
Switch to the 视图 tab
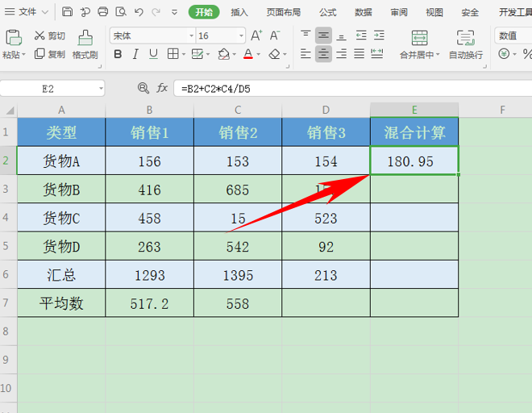434,12
